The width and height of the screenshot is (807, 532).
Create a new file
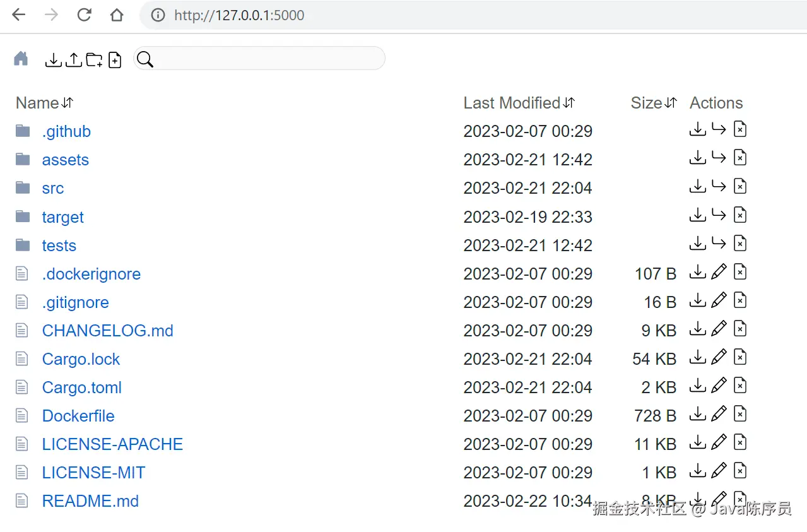coord(114,60)
